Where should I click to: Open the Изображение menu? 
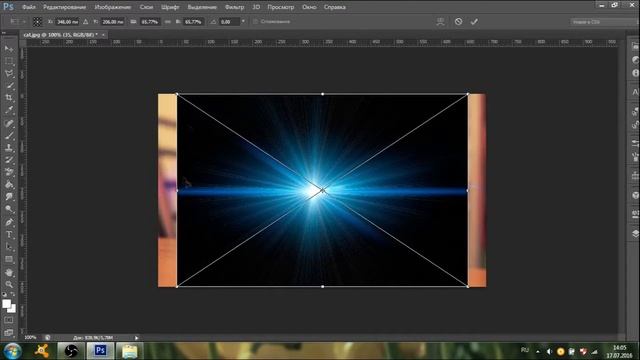[113, 7]
